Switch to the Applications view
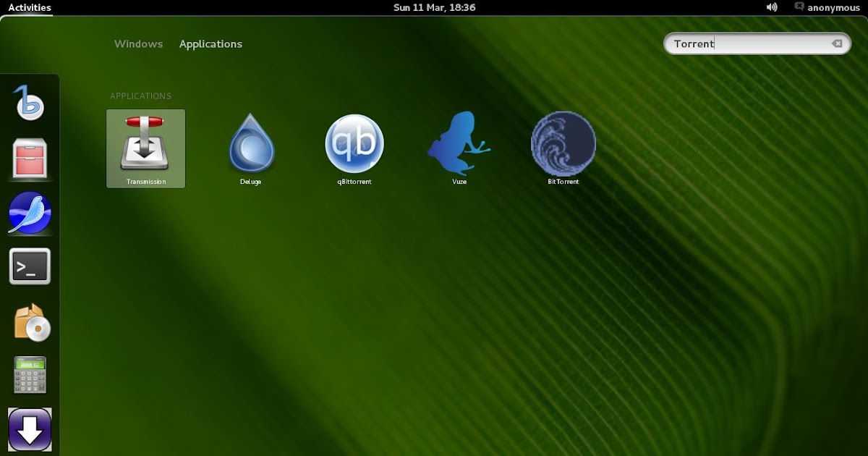The image size is (868, 456). 210,44
